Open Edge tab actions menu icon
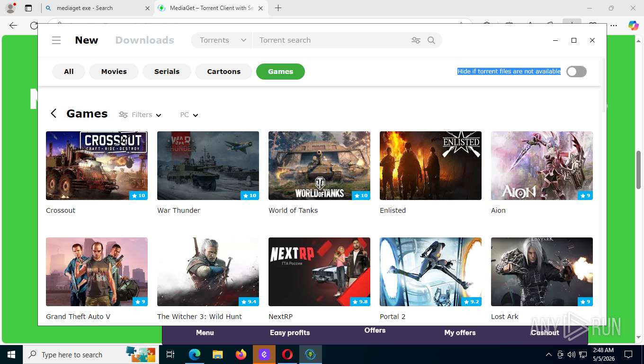This screenshot has height=364, width=644. (28, 8)
